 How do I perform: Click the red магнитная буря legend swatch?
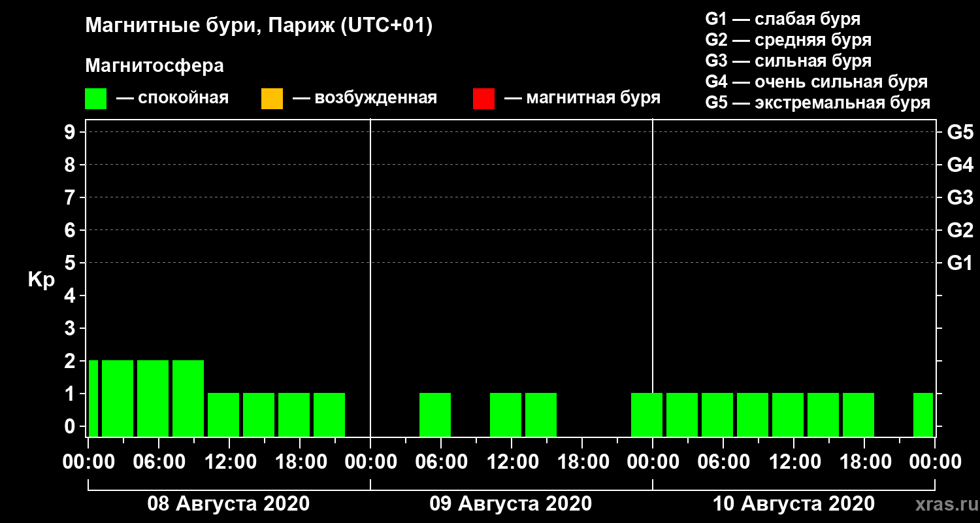[x=483, y=99]
